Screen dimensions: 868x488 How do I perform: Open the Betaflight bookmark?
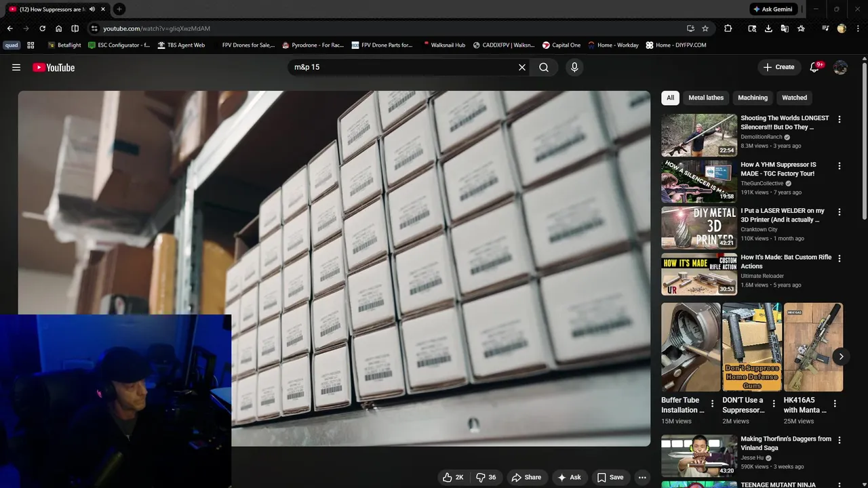point(64,45)
